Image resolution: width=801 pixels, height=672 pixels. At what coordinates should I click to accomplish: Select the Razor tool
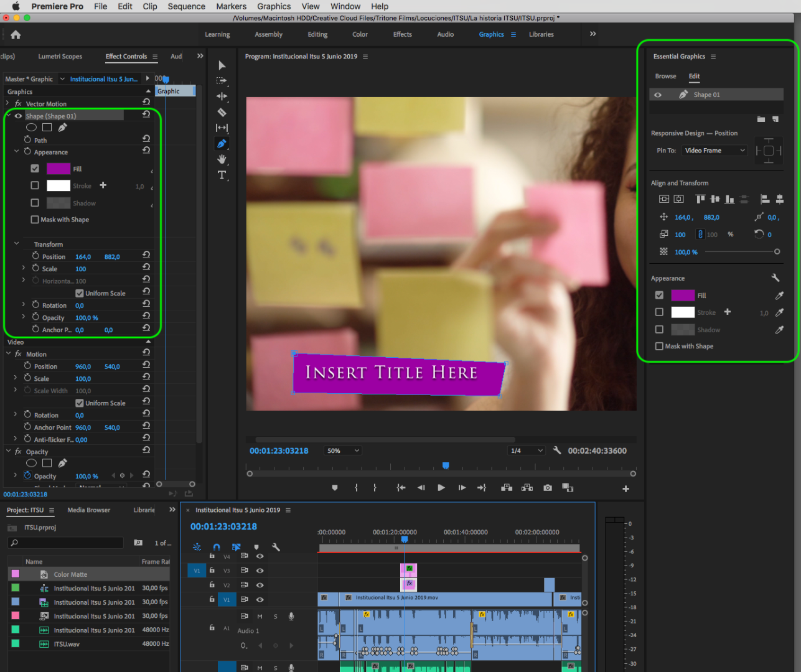(x=222, y=112)
